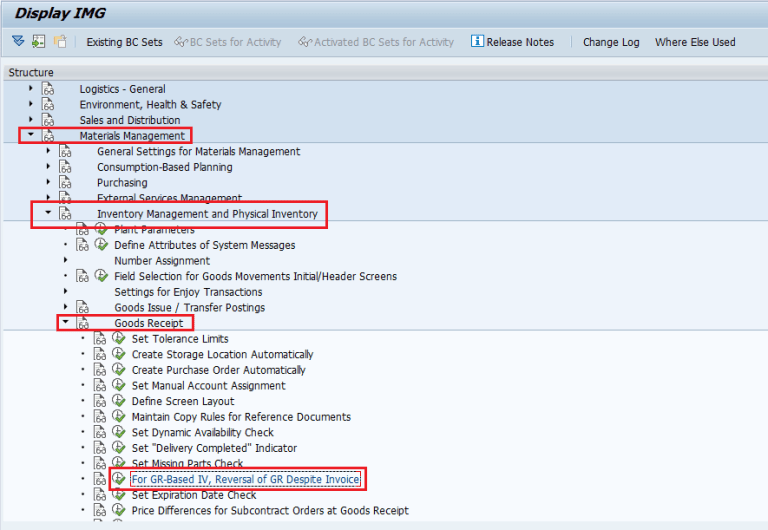This screenshot has height=530, width=768.
Task: Execute icon for Define Attributes of System Messages
Action: point(101,244)
